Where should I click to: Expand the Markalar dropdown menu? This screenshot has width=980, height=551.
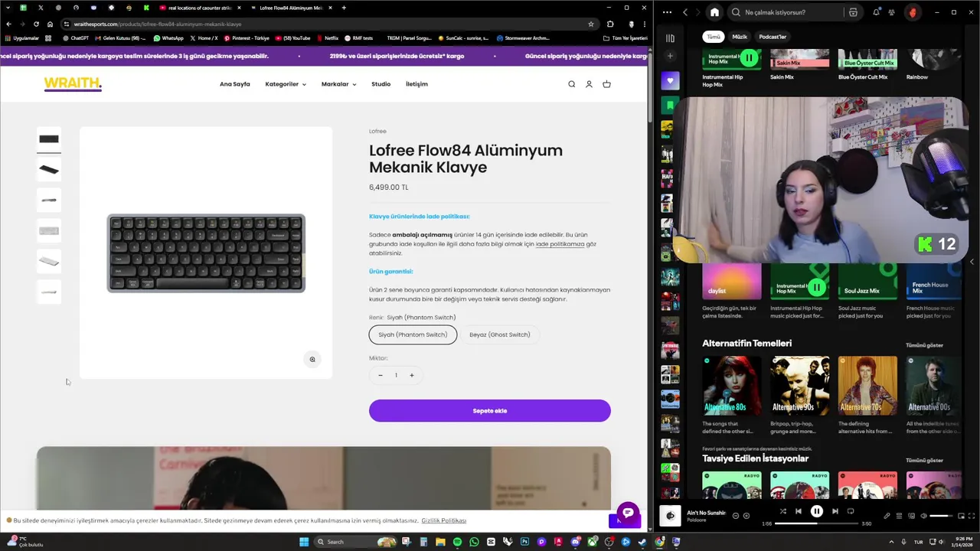click(338, 84)
